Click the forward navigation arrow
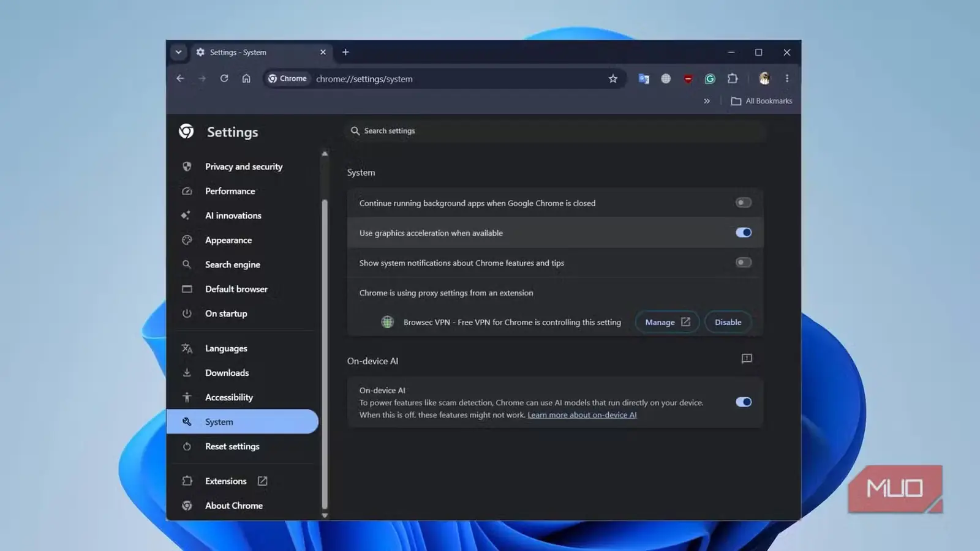The image size is (980, 551). click(x=202, y=78)
